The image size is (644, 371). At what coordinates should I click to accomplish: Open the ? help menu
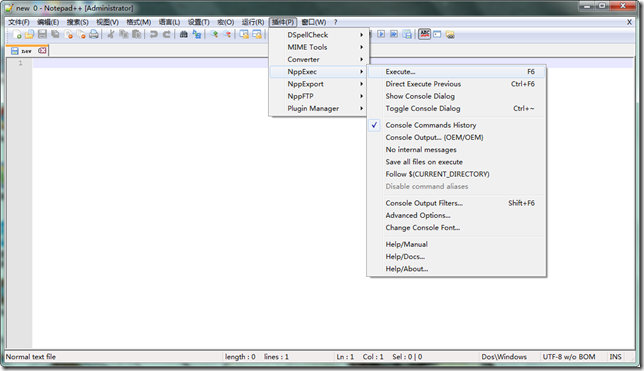click(x=335, y=22)
